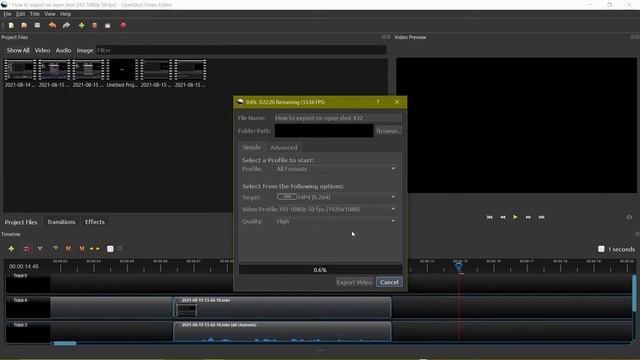This screenshot has width=640, height=360.
Task: Click the 00:00:14:48 timecode display
Action: pos(24,266)
